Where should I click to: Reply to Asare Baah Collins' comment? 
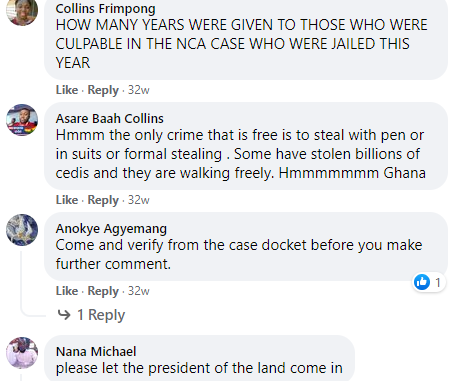(x=103, y=200)
